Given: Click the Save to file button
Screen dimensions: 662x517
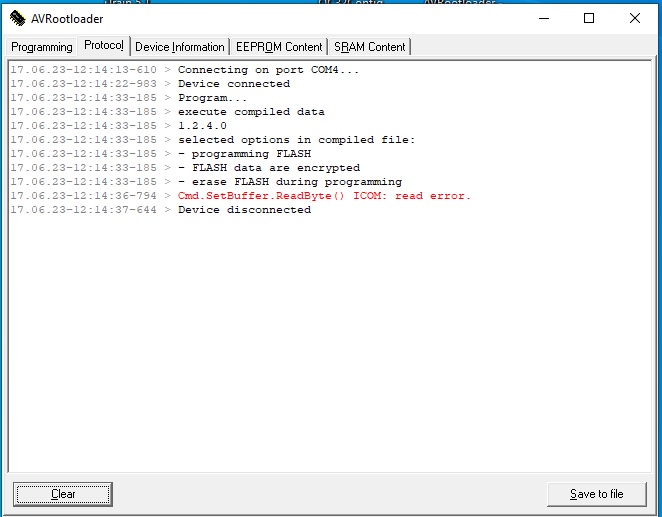Looking at the screenshot, I should (596, 494).
